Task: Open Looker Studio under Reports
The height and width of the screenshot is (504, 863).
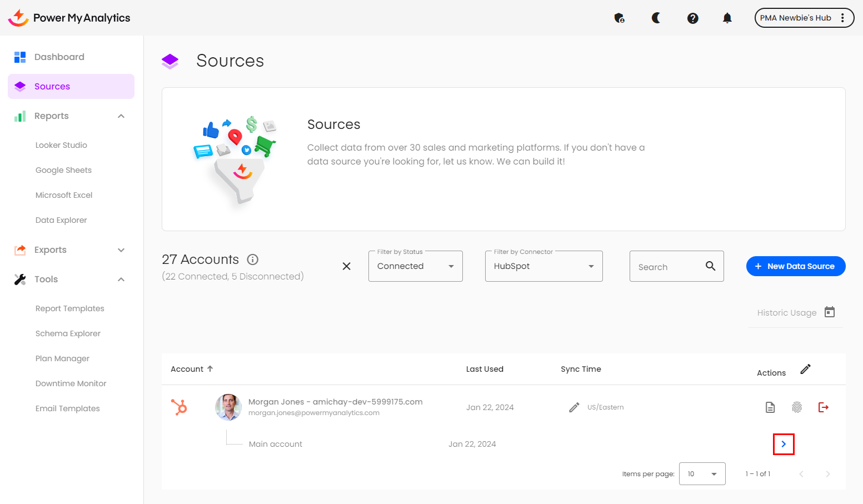Action: pos(61,145)
